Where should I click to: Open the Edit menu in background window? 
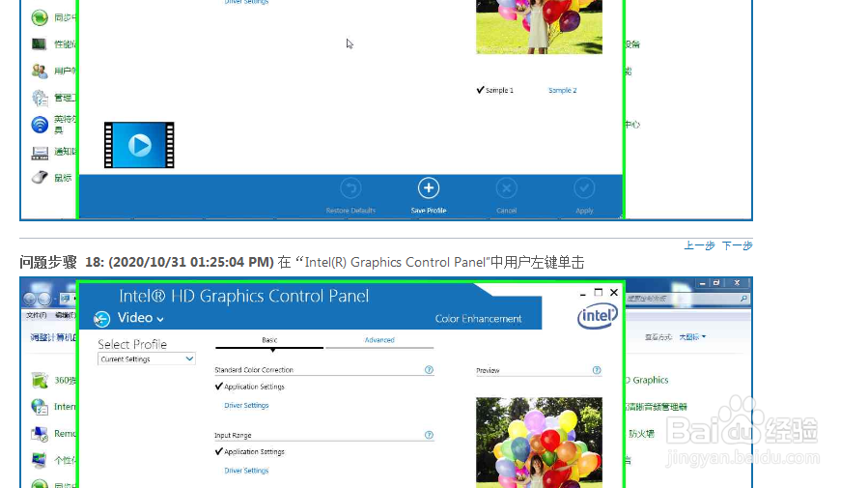65,315
